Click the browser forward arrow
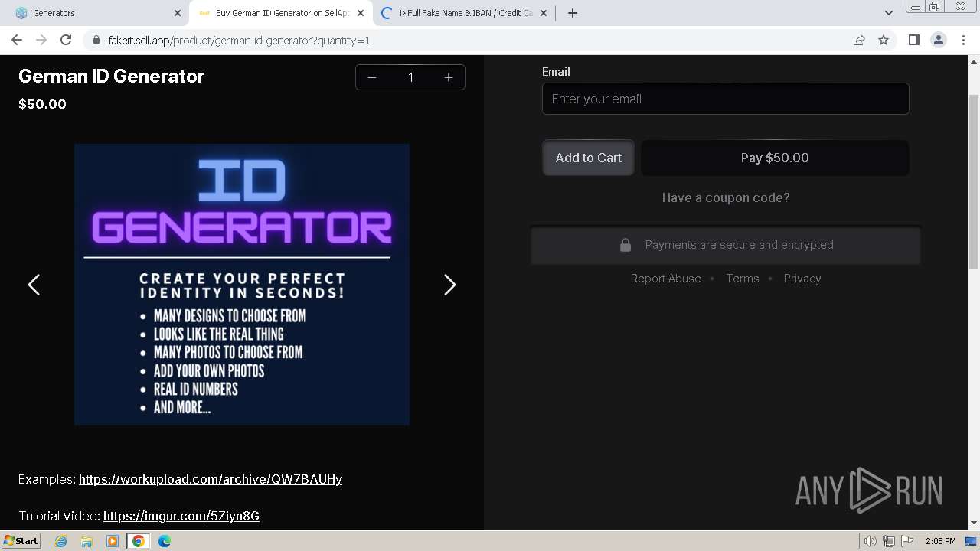Image resolution: width=980 pixels, height=551 pixels. pos(41,40)
